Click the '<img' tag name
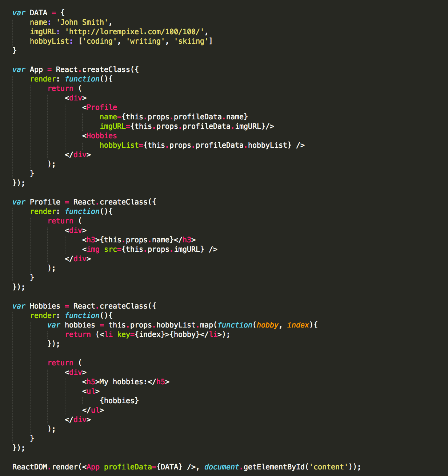The width and height of the screenshot is (448, 476). tap(91, 249)
